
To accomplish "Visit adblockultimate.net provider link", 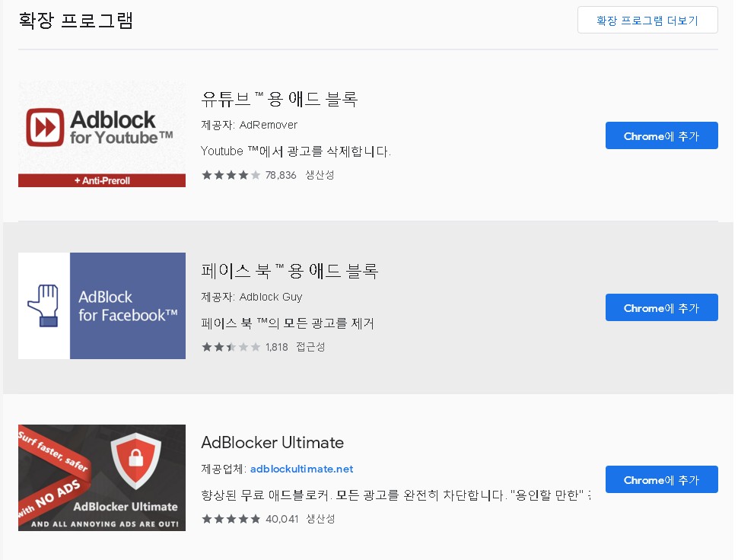I will (x=301, y=469).
